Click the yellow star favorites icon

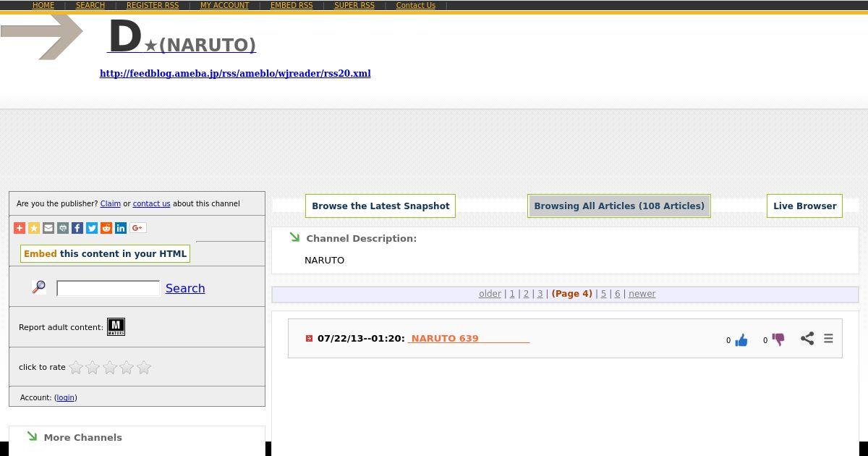click(34, 228)
